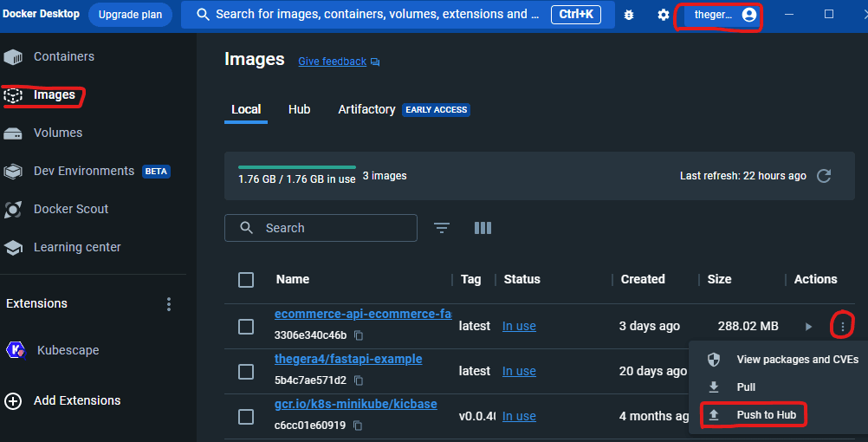Open Settings gear icon in title bar
The width and height of the screenshot is (868, 442).
point(664,15)
